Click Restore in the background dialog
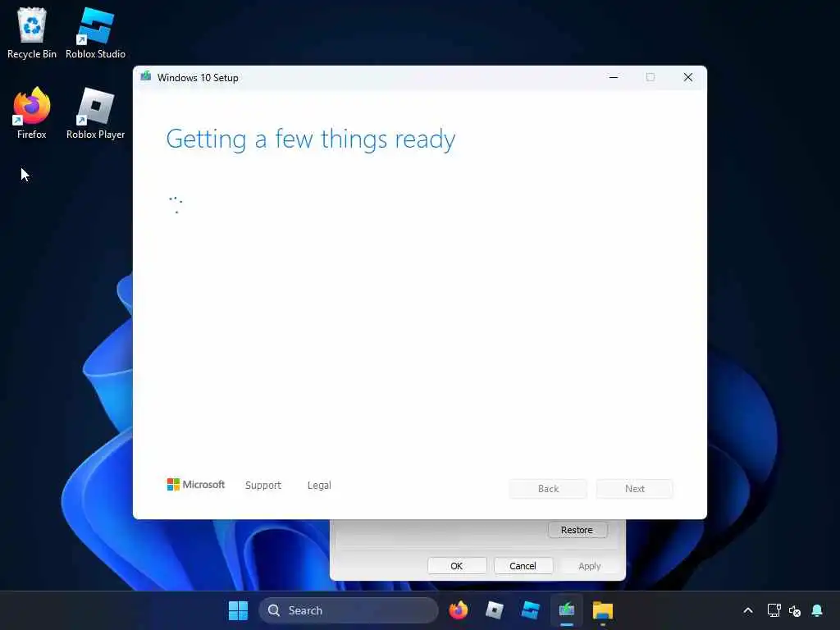The height and width of the screenshot is (630, 840). coord(577,530)
